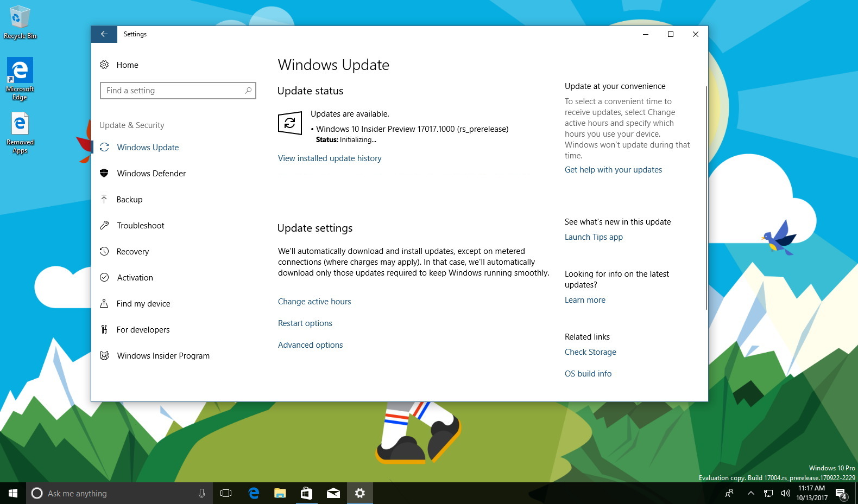Click the Update & Security heading
Viewport: 858px width, 504px height.
tap(132, 125)
